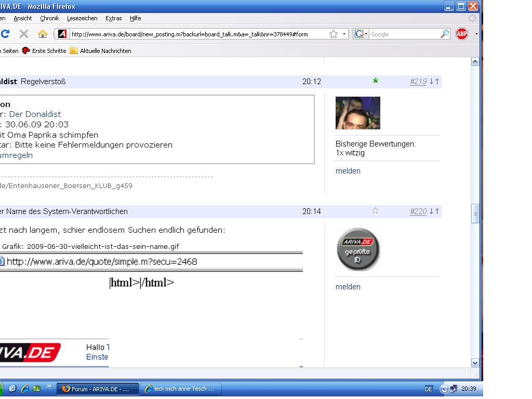Click the Bisherige Bewertungen label
This screenshot has width=532, height=399.
[x=375, y=144]
